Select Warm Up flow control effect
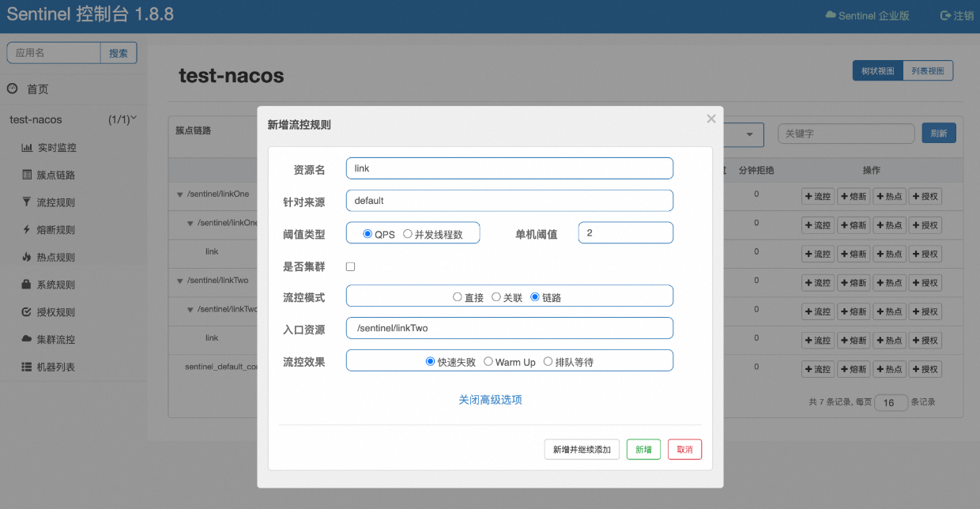The height and width of the screenshot is (509, 980). (x=488, y=362)
